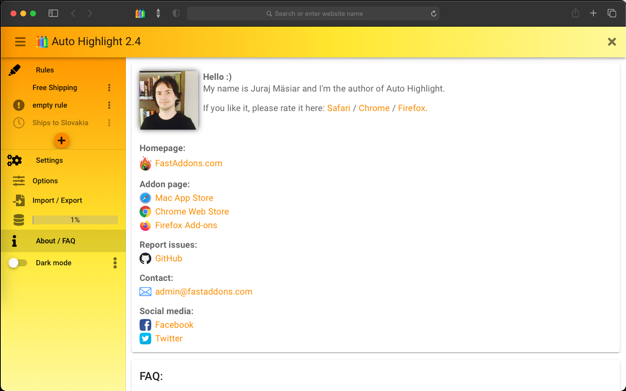Image resolution: width=626 pixels, height=391 pixels.
Task: Click the Firefox logo icon
Action: 145,225
